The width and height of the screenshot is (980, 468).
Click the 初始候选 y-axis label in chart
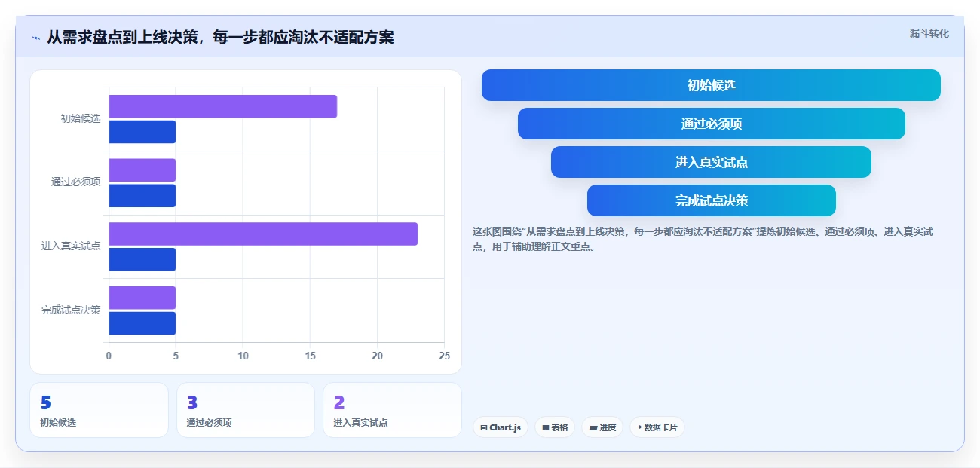pyautogui.click(x=81, y=119)
